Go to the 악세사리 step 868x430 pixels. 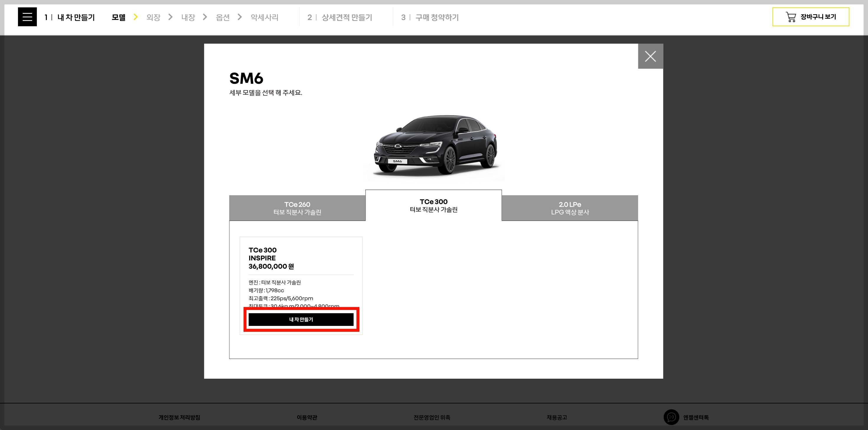[x=264, y=17]
